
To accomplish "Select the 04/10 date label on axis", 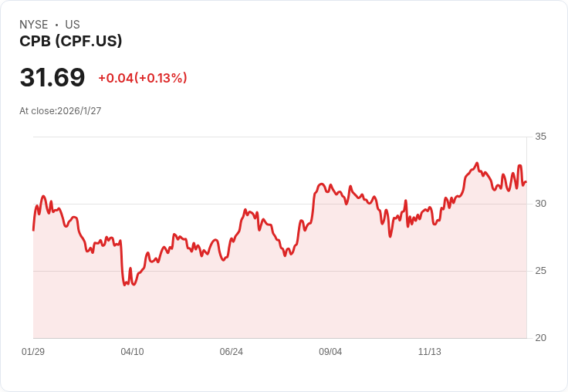I will (x=132, y=352).
